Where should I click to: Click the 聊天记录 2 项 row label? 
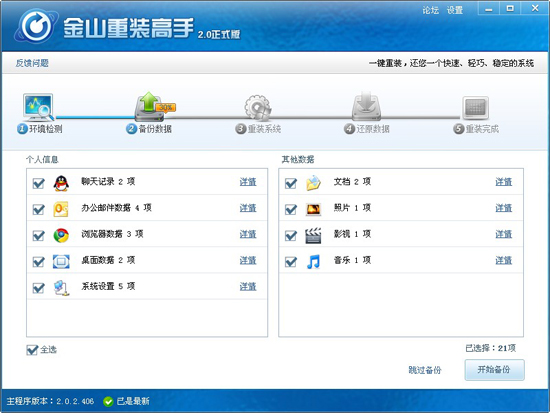[x=108, y=181]
